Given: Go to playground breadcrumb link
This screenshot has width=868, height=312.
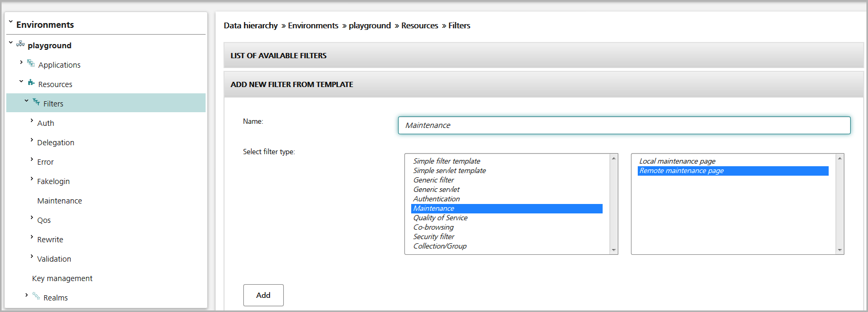Looking at the screenshot, I should pos(370,26).
